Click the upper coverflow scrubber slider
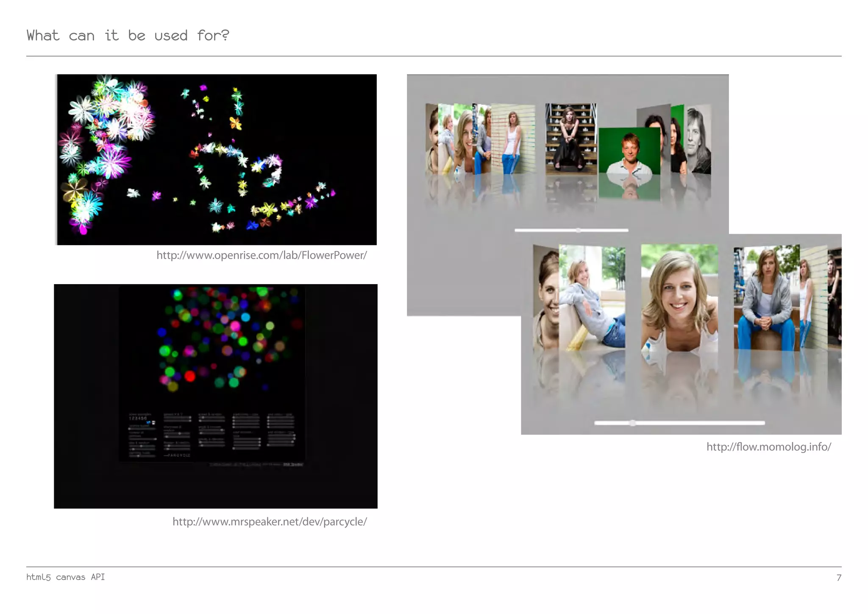The image size is (868, 614). click(578, 230)
